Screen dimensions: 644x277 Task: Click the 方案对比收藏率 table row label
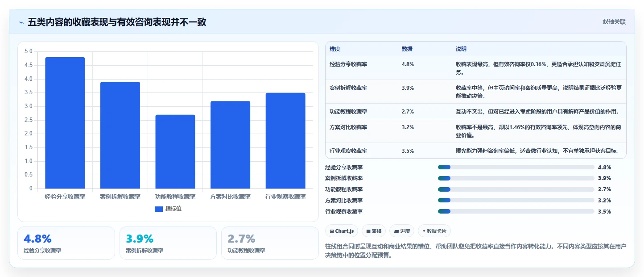348,127
